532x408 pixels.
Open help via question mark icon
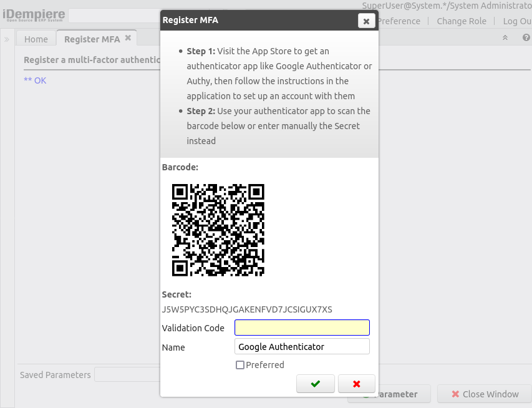pyautogui.click(x=526, y=37)
